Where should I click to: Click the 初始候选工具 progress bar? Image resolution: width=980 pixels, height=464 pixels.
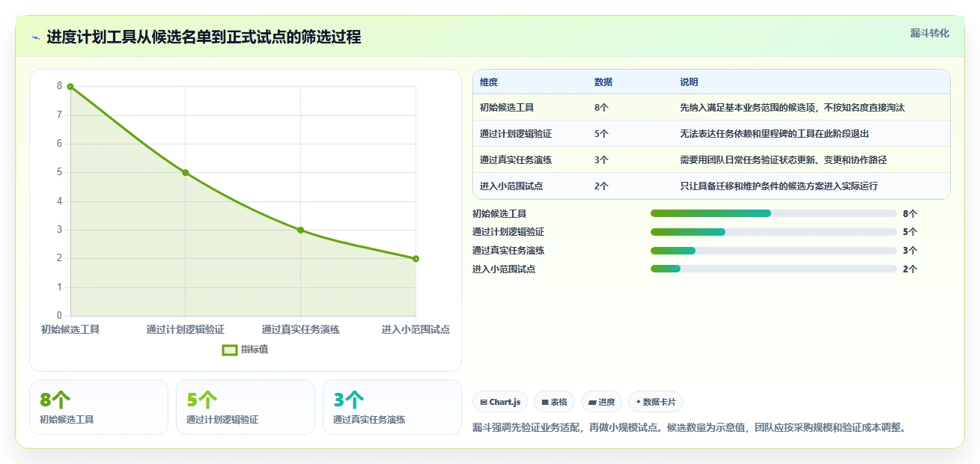[x=773, y=213]
